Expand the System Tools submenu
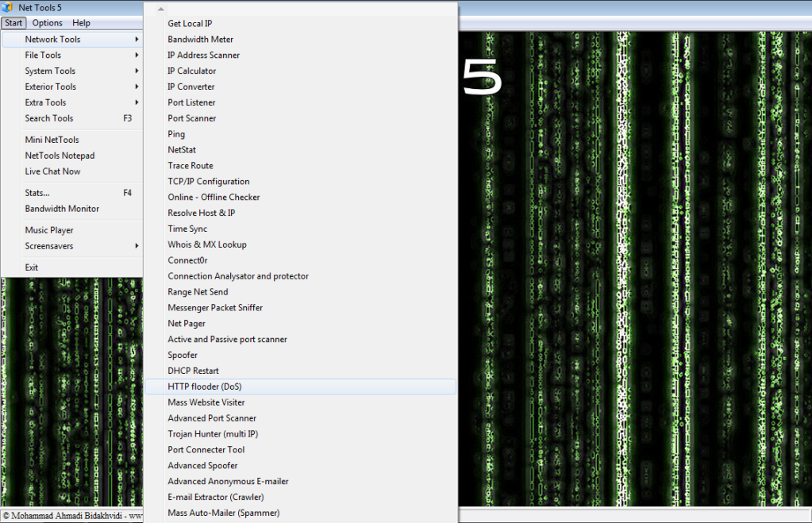 click(x=72, y=71)
